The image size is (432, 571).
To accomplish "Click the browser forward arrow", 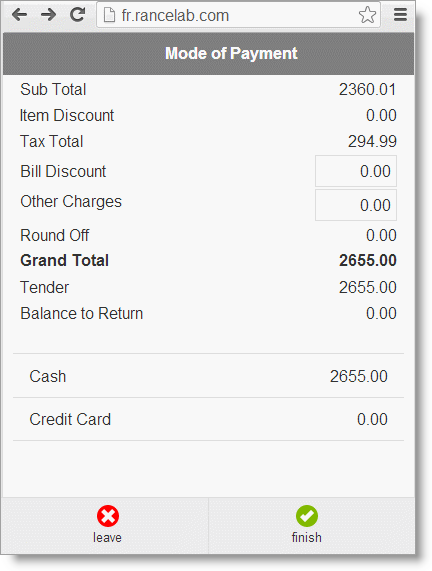I will 48,15.
